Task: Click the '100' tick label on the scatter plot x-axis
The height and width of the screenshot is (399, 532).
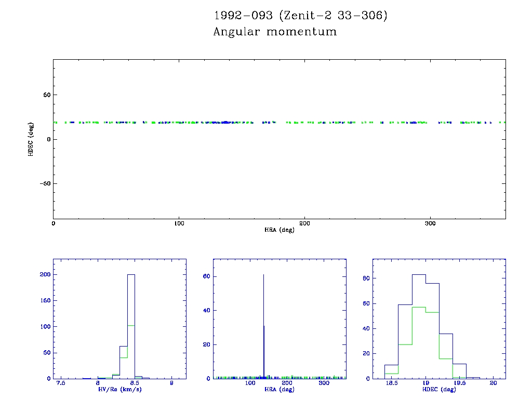Action: pos(179,223)
